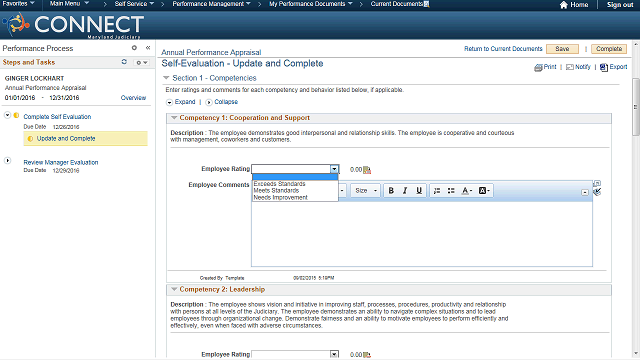Screen dimensions: 640x360
Task: Click the Current Documents breadcrumb icon
Action: [x=427, y=4]
